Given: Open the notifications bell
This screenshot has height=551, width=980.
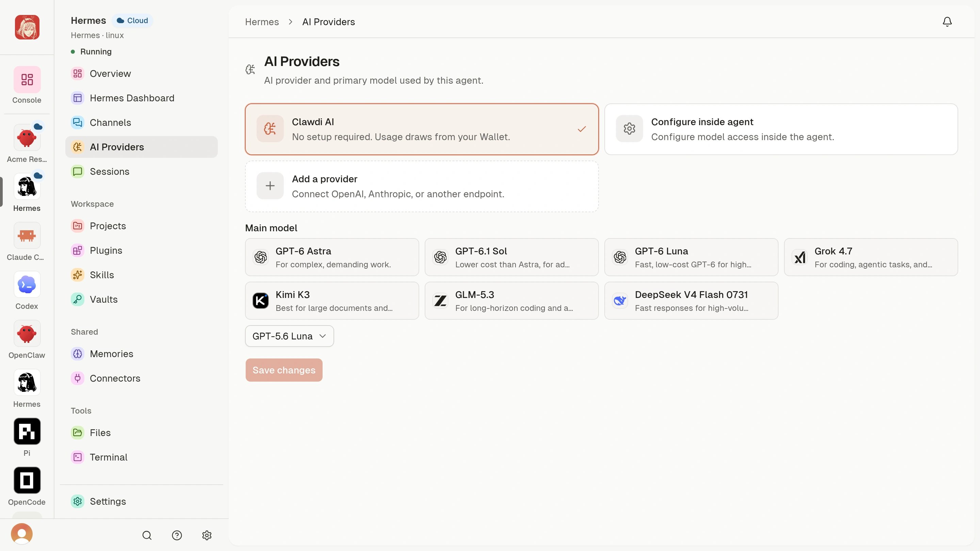Looking at the screenshot, I should [x=947, y=22].
